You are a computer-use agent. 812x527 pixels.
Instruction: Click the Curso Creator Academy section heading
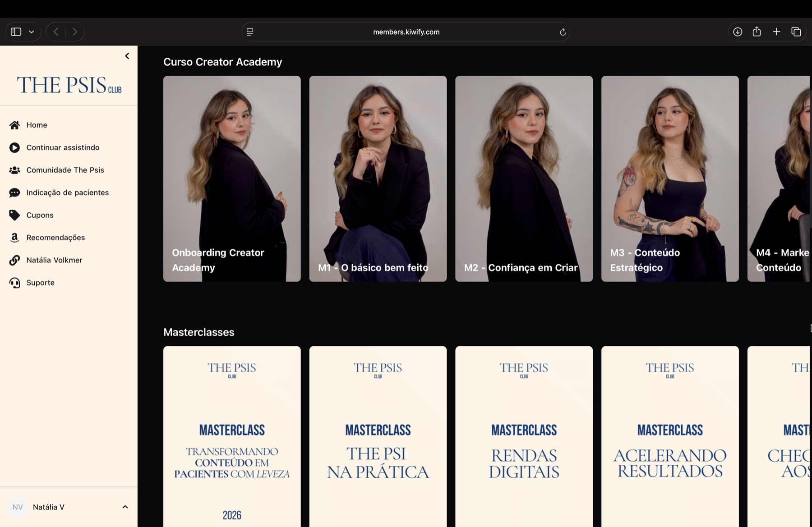[222, 62]
